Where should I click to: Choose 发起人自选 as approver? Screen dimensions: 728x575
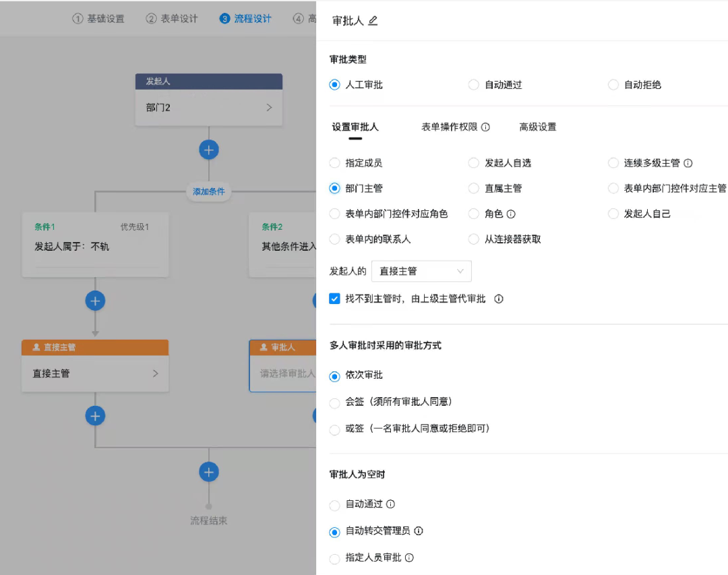pyautogui.click(x=474, y=163)
